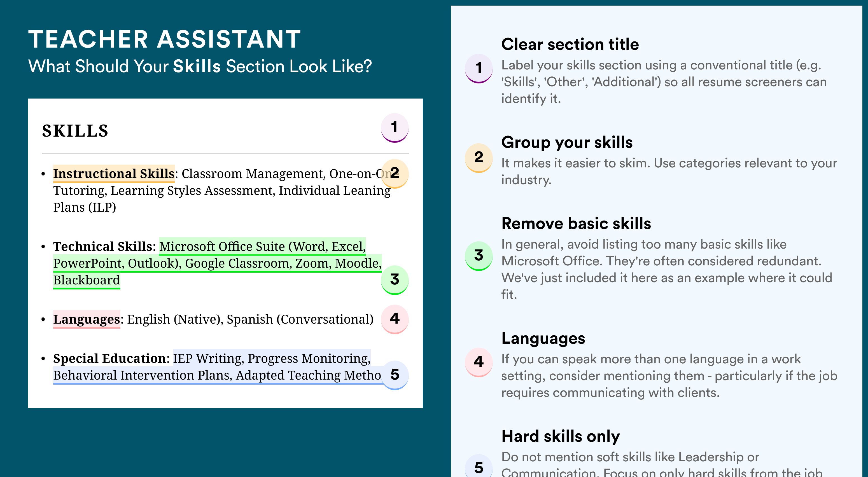This screenshot has height=477, width=868.
Task: Click green 3 badge beside Remove basic skills
Action: pyautogui.click(x=479, y=256)
